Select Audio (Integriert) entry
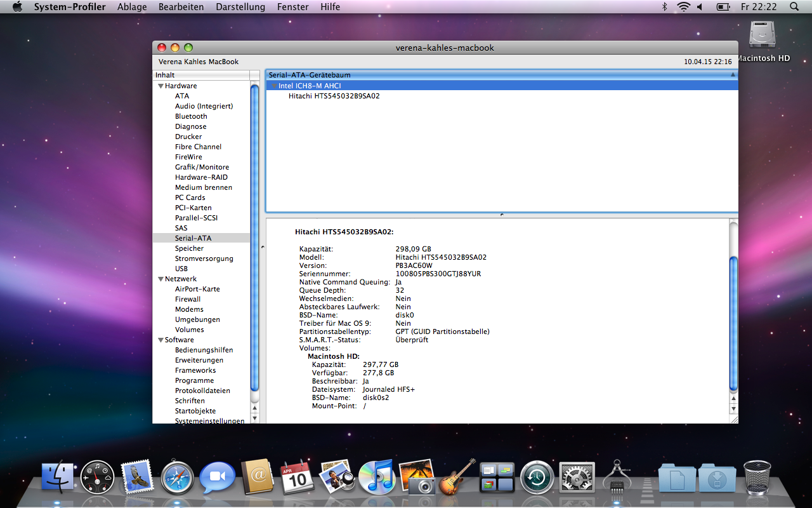This screenshot has height=508, width=812. click(204, 106)
